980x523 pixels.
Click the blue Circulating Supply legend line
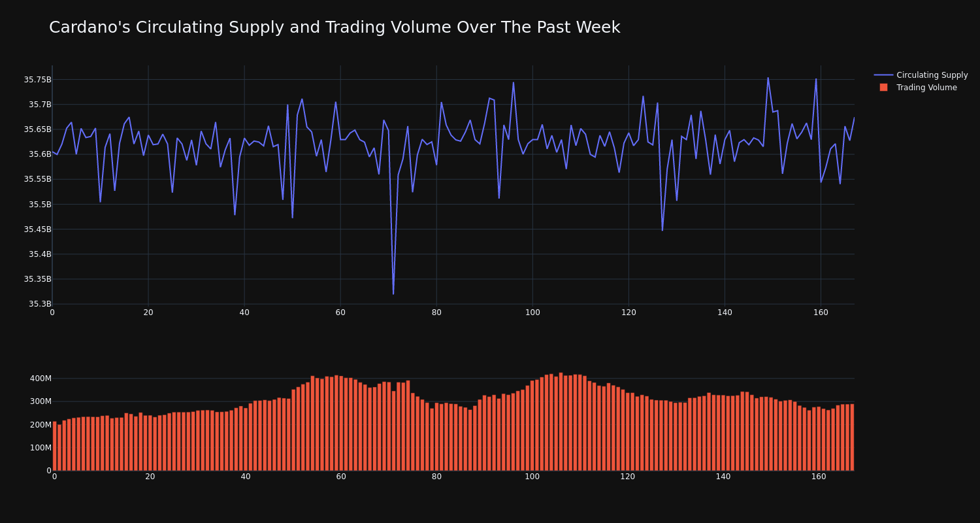(883, 75)
